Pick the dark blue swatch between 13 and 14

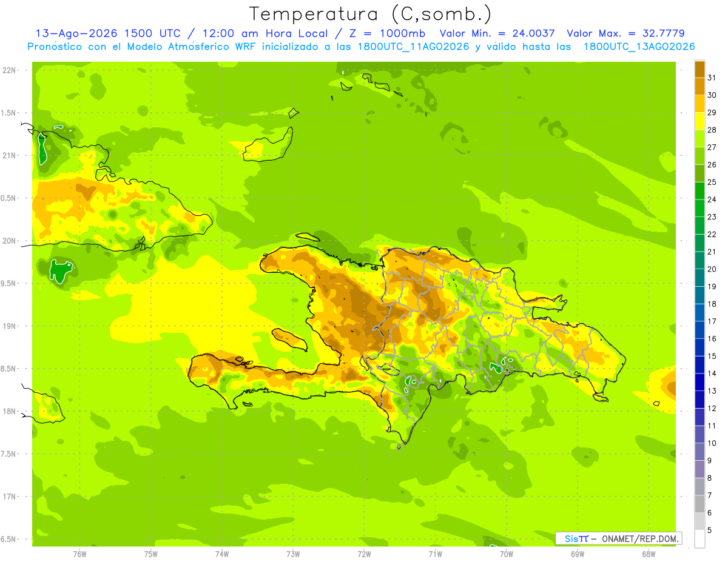[x=699, y=382]
